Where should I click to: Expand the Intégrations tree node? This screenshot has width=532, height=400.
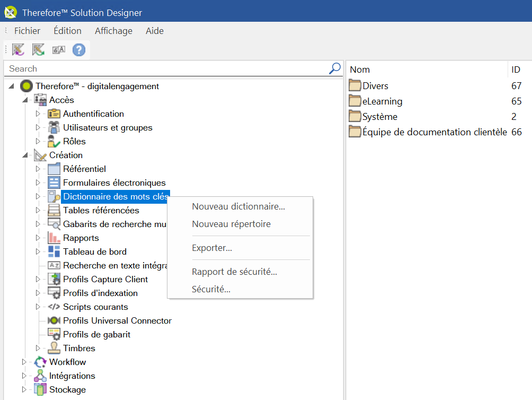tap(24, 376)
